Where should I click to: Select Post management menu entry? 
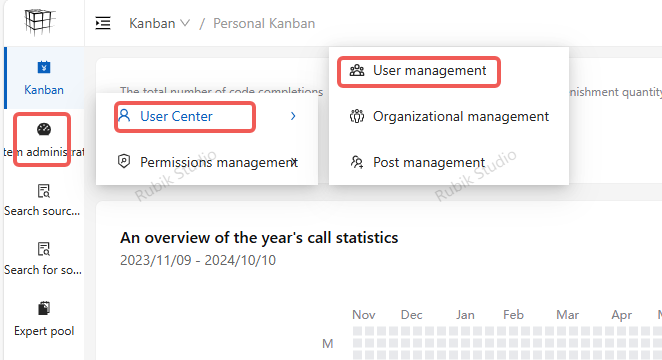pyautogui.click(x=418, y=162)
